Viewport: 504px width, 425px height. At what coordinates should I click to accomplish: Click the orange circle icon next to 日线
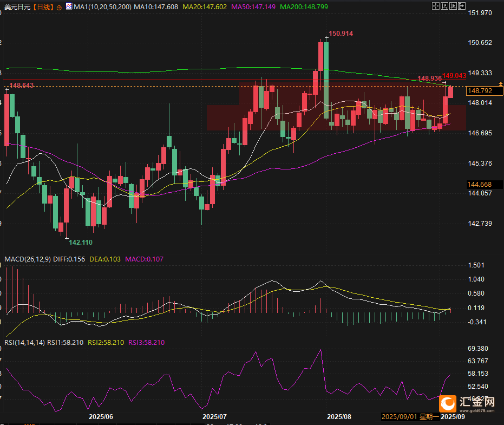pos(58,8)
